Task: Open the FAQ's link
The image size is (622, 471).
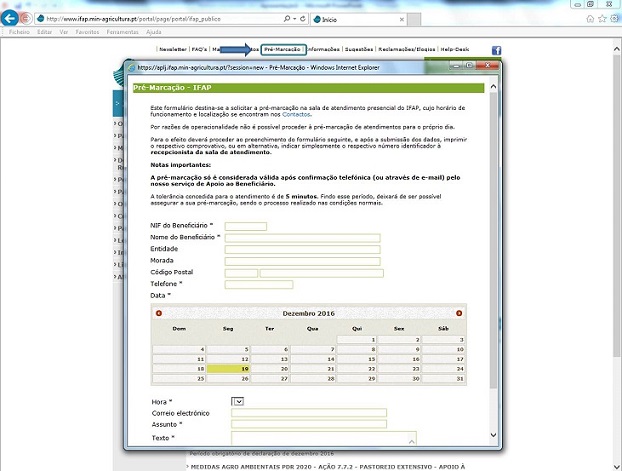Action: pos(199,49)
